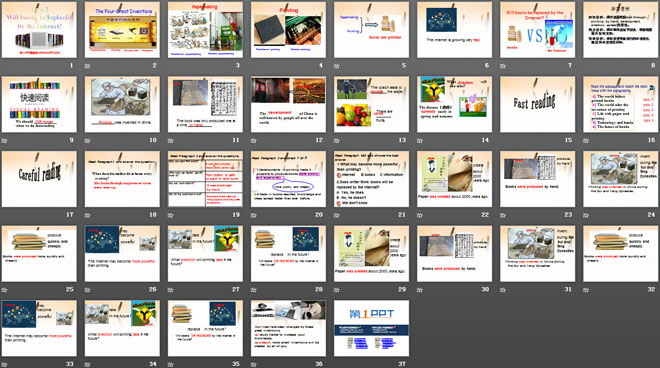Select the 'Careful reading' slide 17
The height and width of the screenshot is (368, 660).
tap(39, 179)
